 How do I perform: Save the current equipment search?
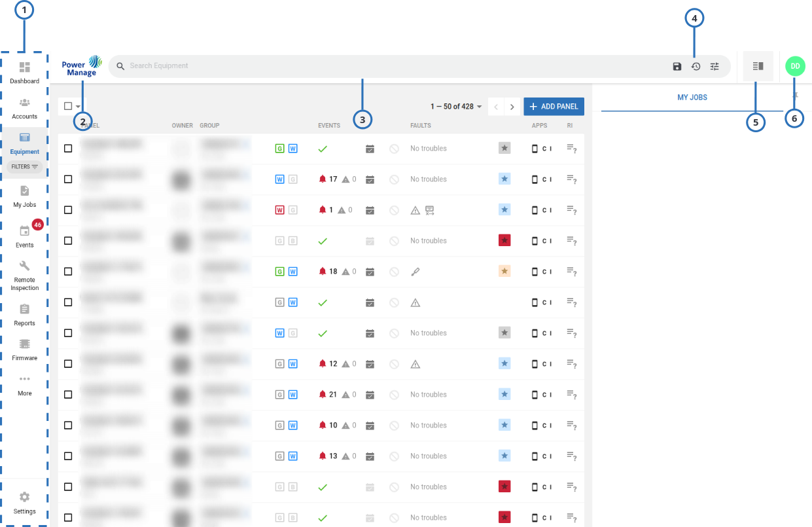[677, 66]
